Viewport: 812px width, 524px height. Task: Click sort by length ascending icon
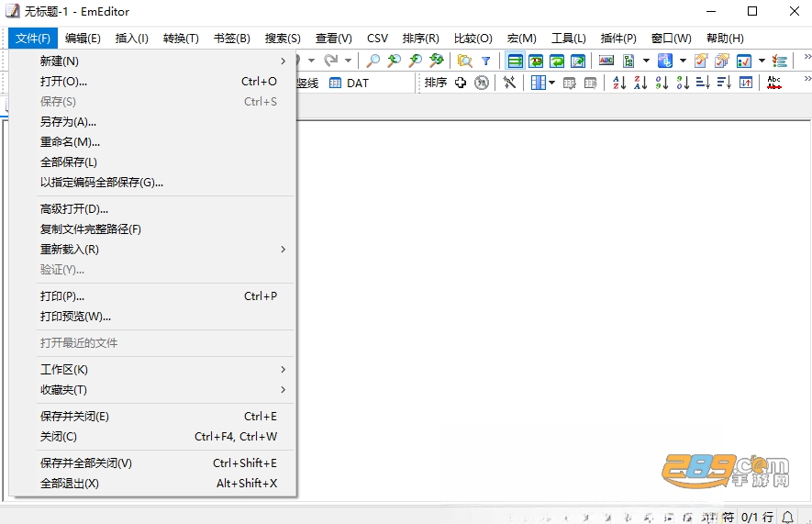(x=703, y=83)
